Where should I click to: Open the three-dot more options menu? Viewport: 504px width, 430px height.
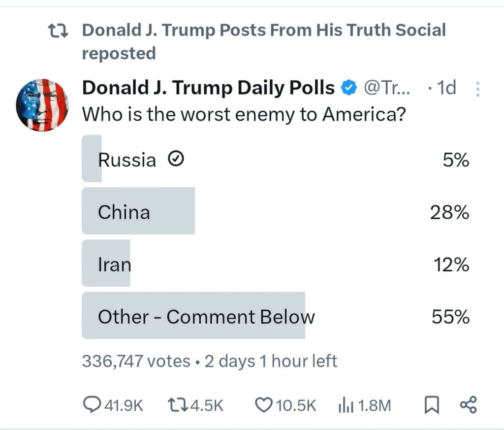pos(478,89)
